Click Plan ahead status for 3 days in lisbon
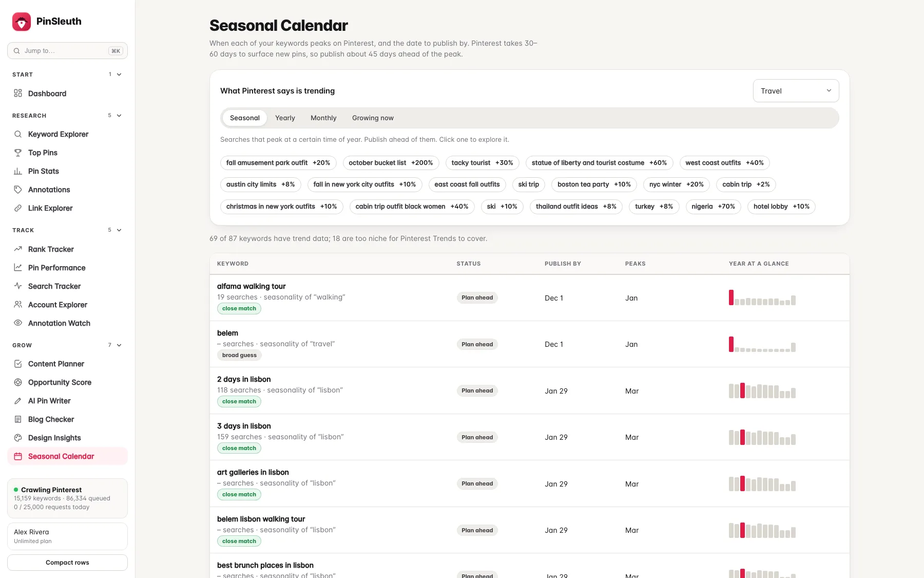 click(477, 437)
